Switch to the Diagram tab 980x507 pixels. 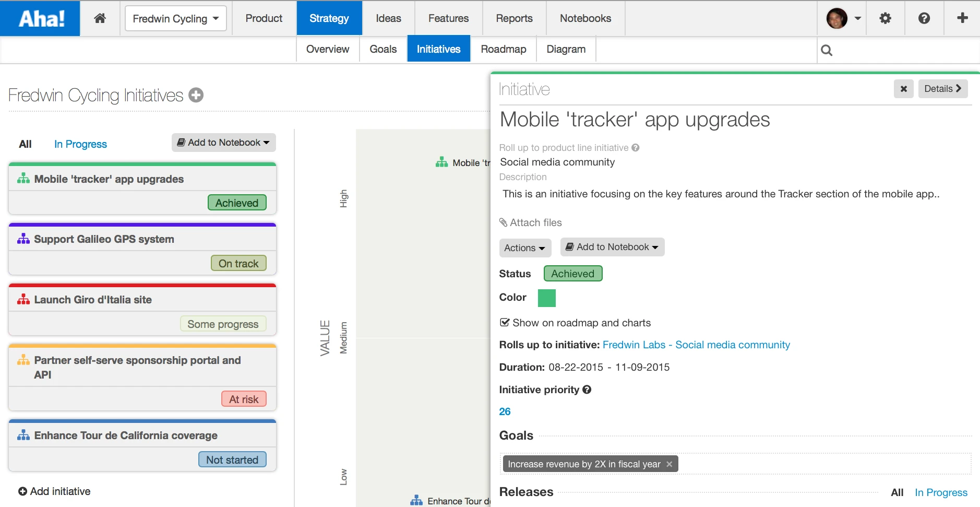pyautogui.click(x=566, y=49)
